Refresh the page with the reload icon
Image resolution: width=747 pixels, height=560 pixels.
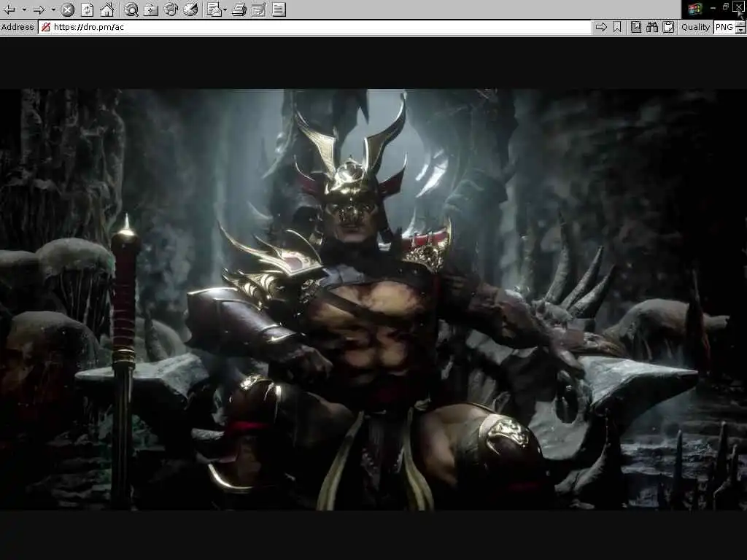(x=88, y=9)
